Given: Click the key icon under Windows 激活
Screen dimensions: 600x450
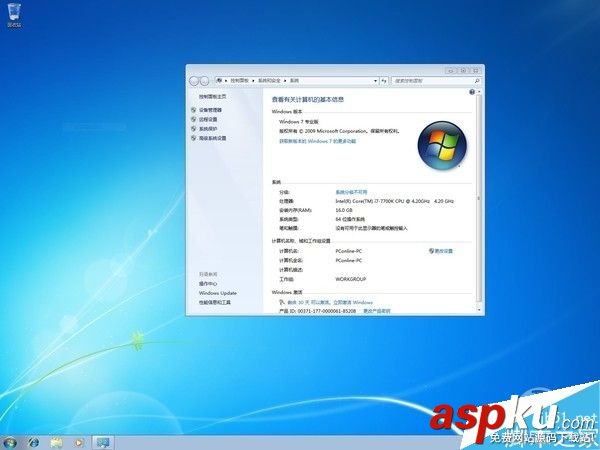Looking at the screenshot, I should [282, 302].
